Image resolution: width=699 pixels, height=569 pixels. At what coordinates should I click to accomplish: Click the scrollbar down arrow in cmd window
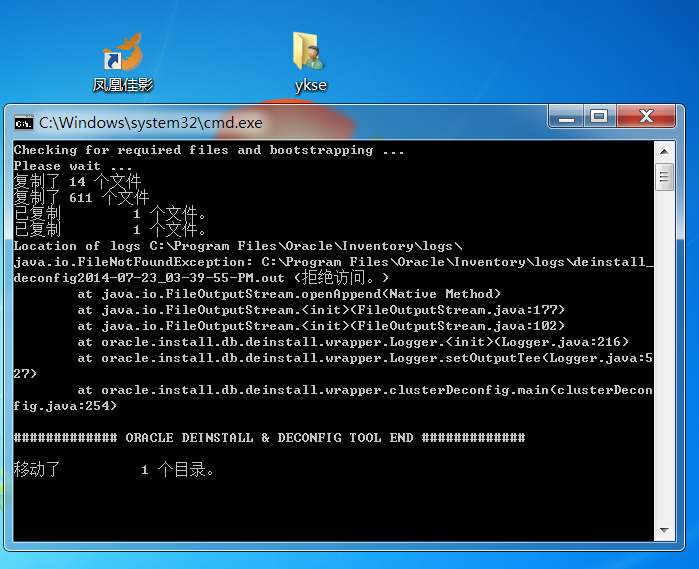[x=664, y=530]
